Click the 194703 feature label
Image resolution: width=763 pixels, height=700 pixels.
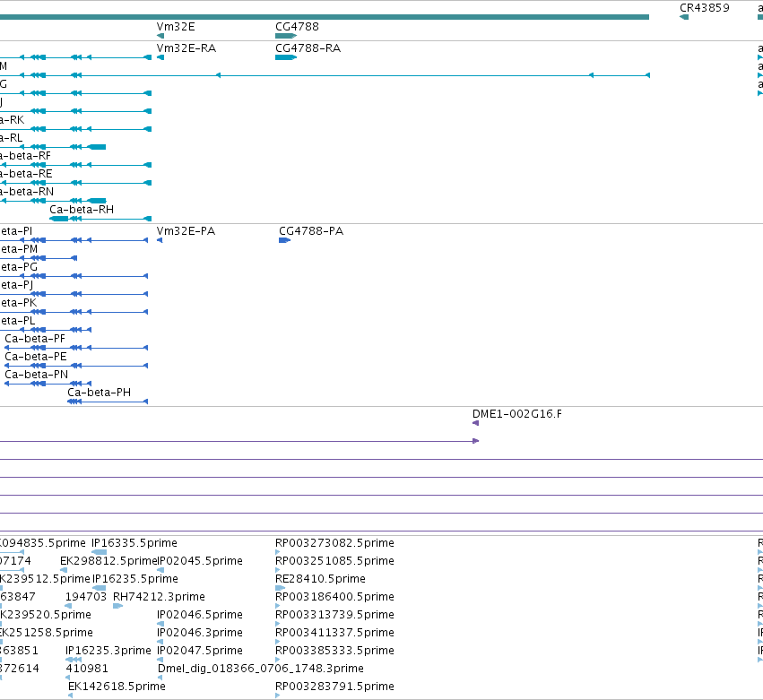click(x=86, y=597)
